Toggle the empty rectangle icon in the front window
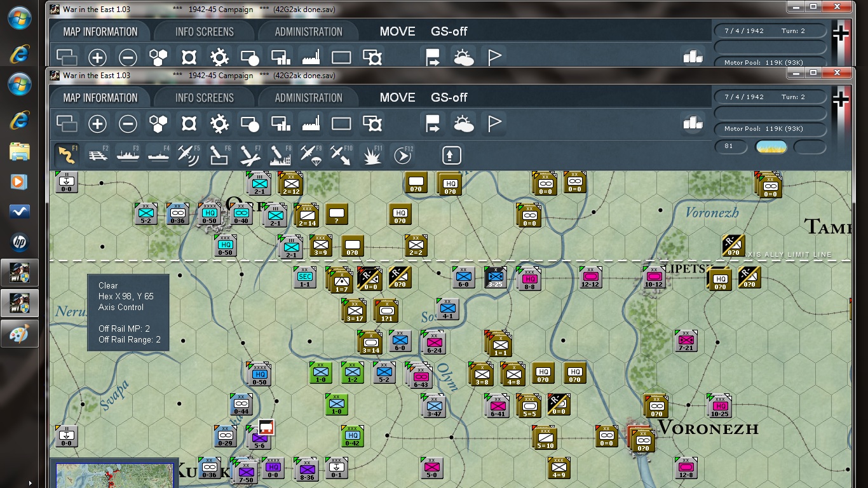Screen dimensions: 868x488 coord(341,123)
